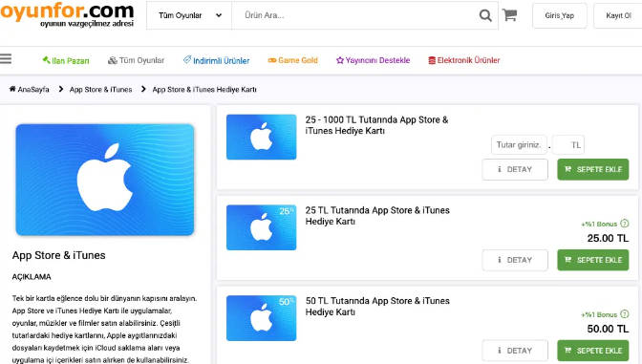The height and width of the screenshot is (364, 642).
Task: Click the oyunfor.com logo
Action: pyautogui.click(x=68, y=14)
